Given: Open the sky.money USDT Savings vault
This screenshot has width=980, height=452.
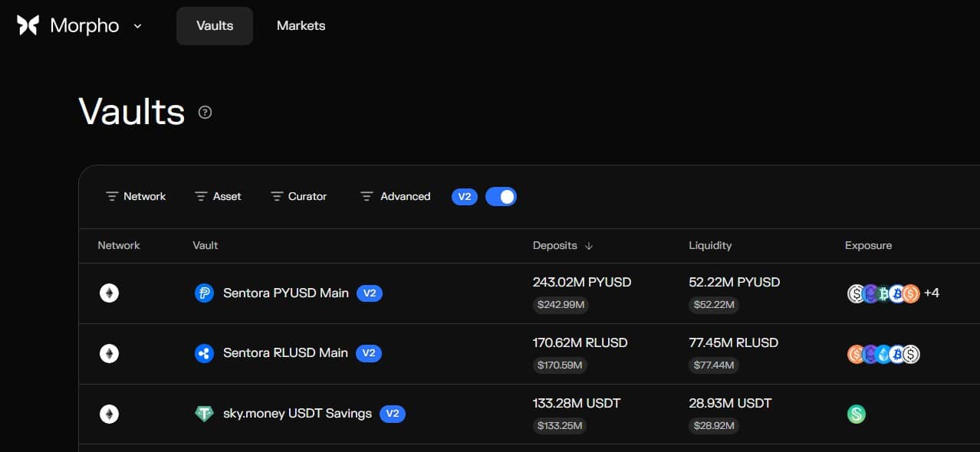Looking at the screenshot, I should [298, 414].
